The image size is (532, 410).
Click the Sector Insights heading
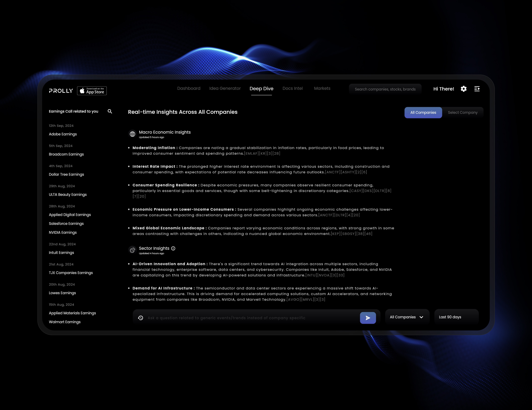pyautogui.click(x=154, y=248)
